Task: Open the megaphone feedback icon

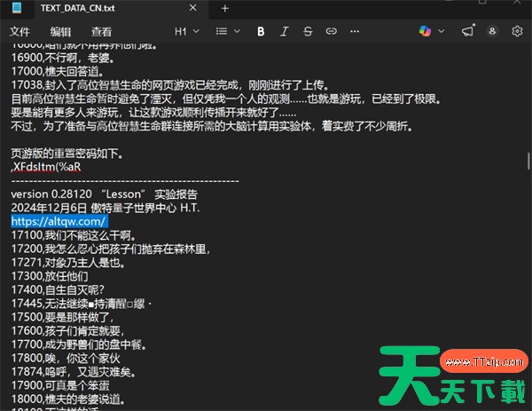Action: coord(468,31)
